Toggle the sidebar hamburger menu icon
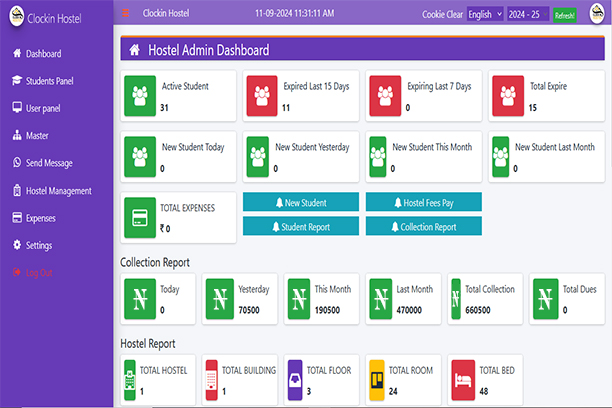This screenshot has width=612, height=408. click(x=125, y=14)
